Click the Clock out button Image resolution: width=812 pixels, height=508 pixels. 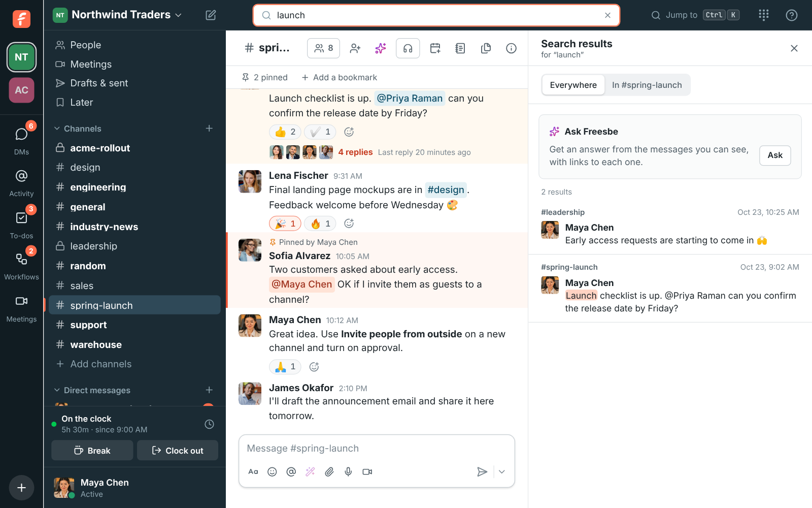point(178,451)
